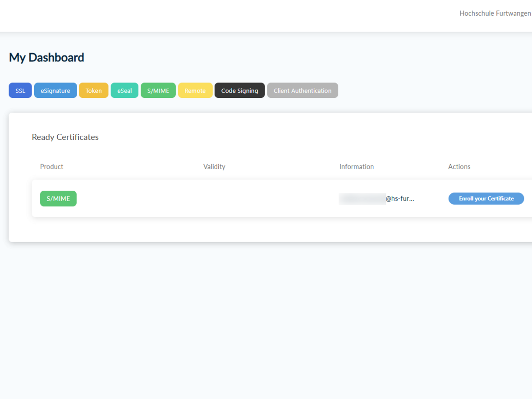Click the Enroll your Certificate button
532x399 pixels.
click(x=486, y=198)
